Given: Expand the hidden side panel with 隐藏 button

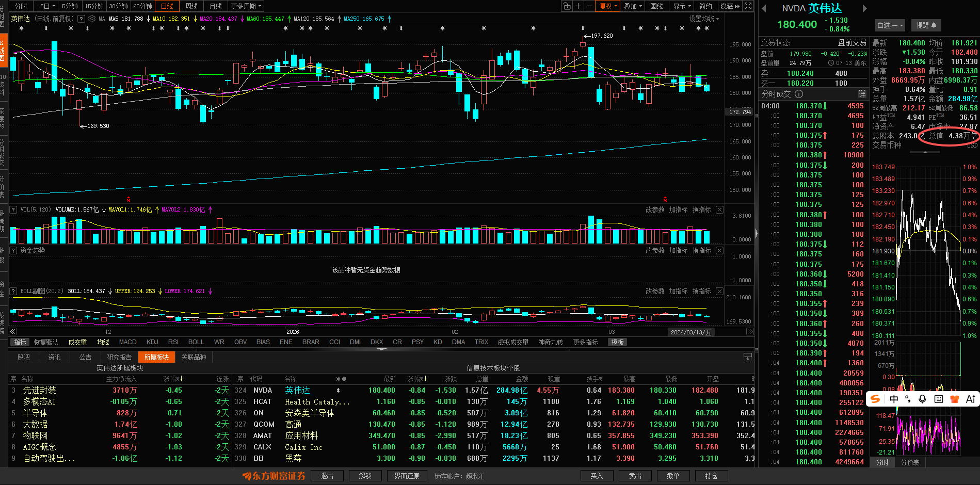Looking at the screenshot, I should pyautogui.click(x=730, y=6).
